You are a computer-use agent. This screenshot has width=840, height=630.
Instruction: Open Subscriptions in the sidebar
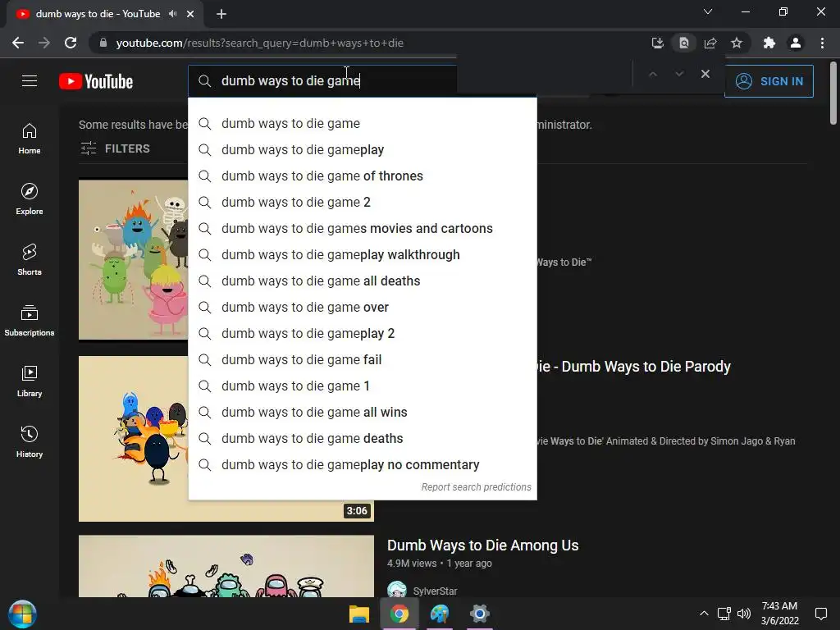coord(30,321)
